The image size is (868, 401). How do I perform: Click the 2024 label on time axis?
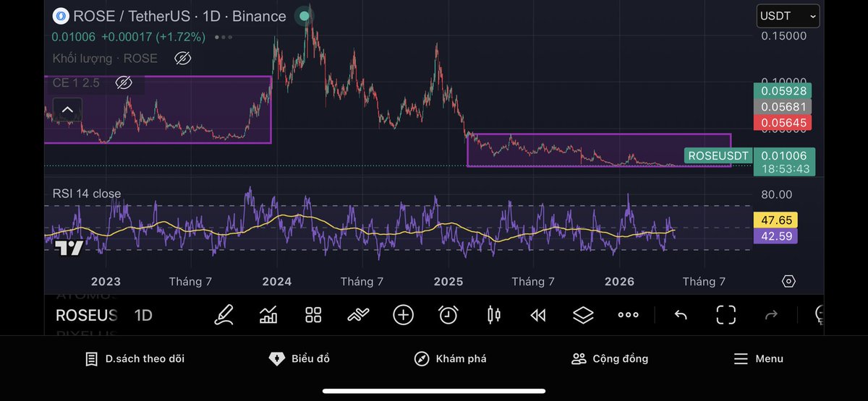coord(277,282)
